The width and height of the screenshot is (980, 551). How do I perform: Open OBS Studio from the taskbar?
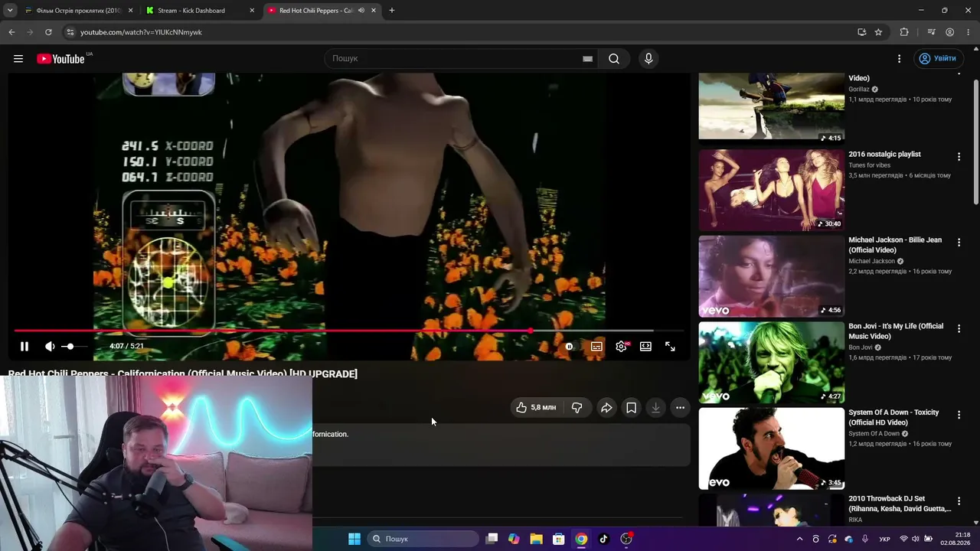[x=626, y=539]
